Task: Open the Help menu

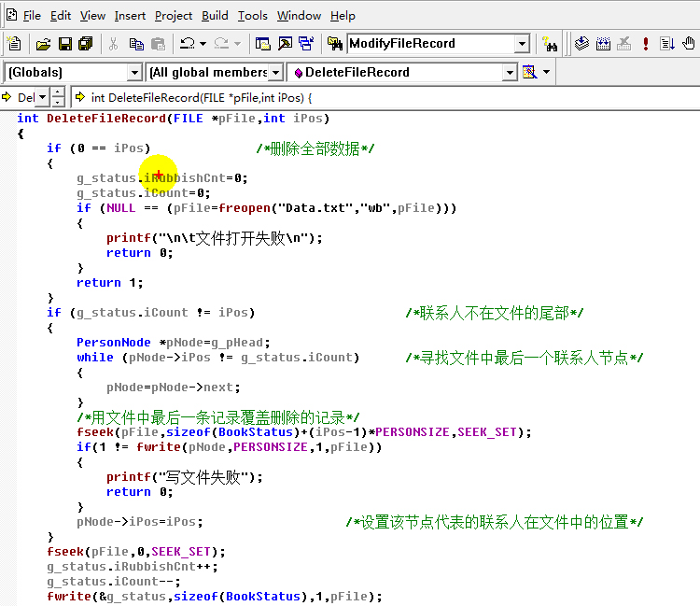Action: (343, 16)
